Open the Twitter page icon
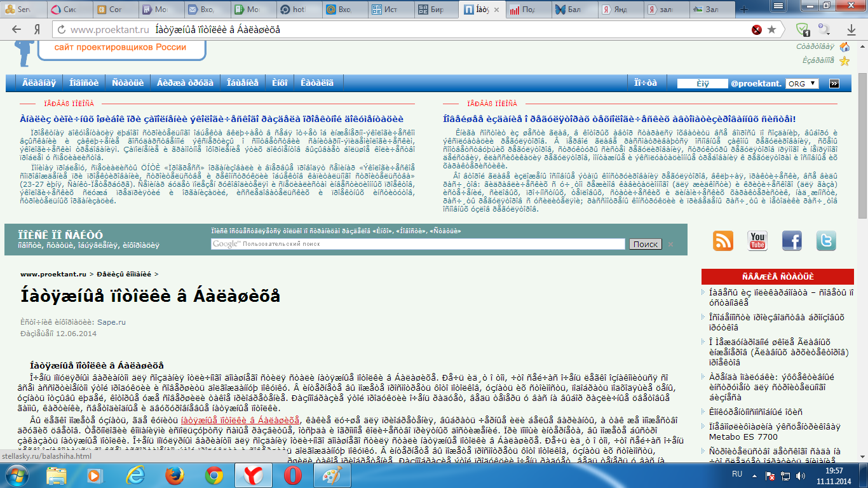This screenshot has width=868, height=488. click(x=826, y=241)
